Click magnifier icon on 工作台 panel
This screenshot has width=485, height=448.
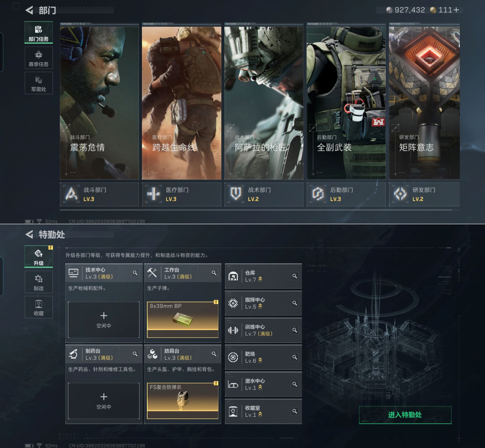(214, 273)
